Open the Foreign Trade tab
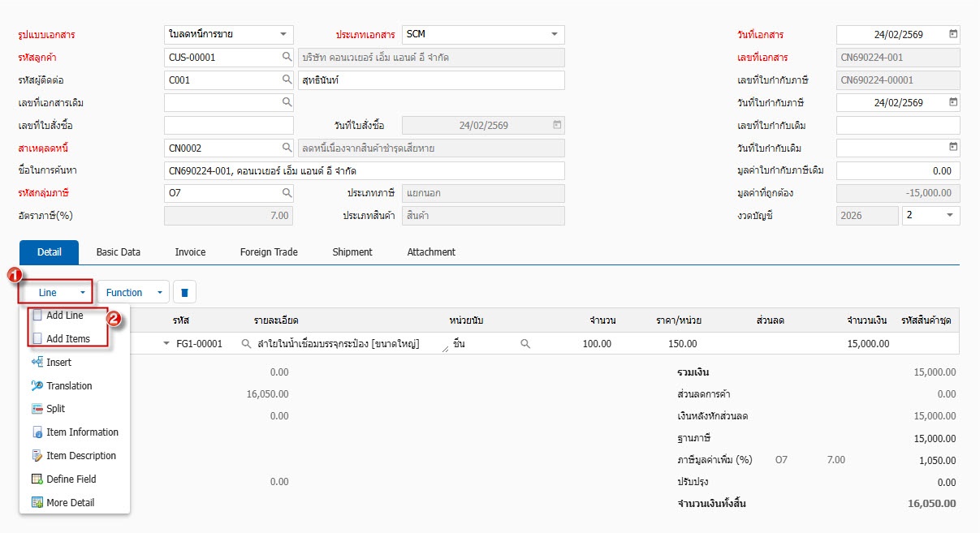 (269, 252)
